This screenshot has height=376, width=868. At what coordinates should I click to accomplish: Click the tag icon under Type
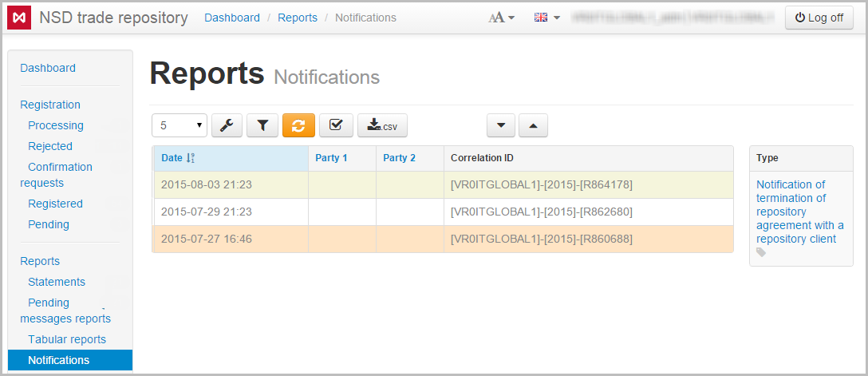761,252
